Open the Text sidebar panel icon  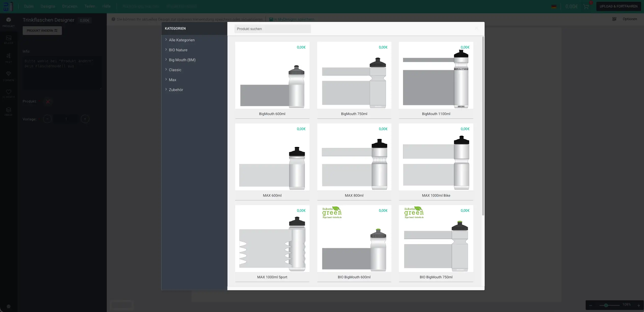coord(8,58)
